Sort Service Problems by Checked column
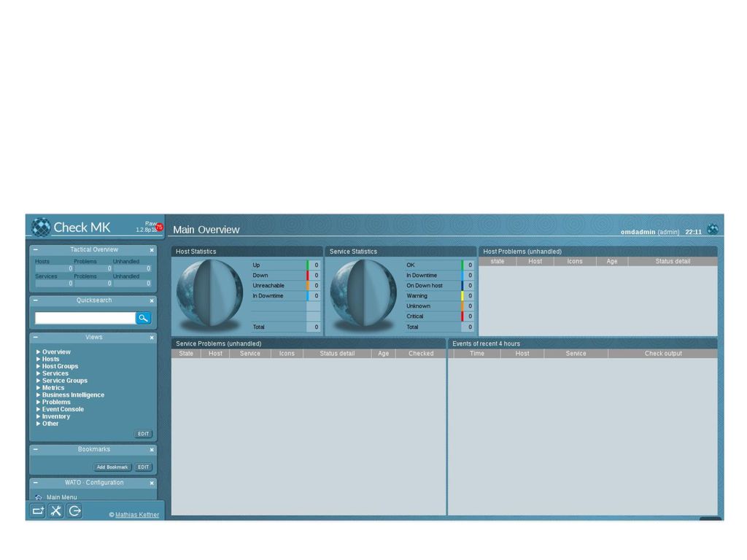This screenshot has width=747, height=560. click(x=421, y=354)
